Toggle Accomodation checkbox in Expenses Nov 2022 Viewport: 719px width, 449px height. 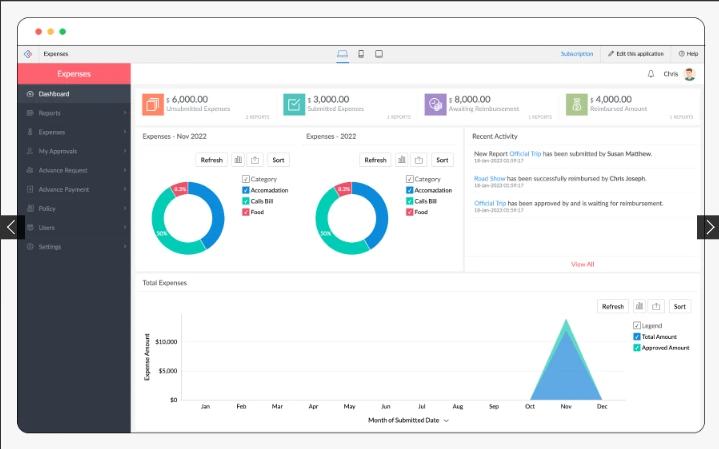coord(246,190)
